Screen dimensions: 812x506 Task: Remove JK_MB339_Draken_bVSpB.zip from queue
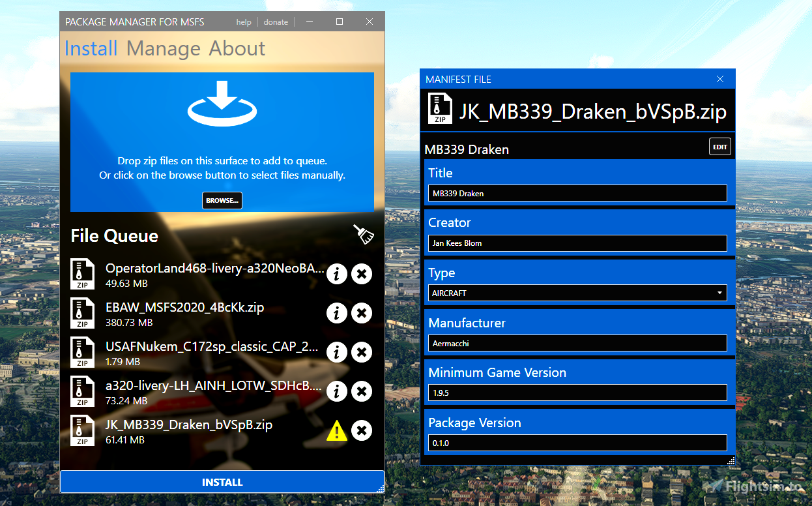[362, 430]
